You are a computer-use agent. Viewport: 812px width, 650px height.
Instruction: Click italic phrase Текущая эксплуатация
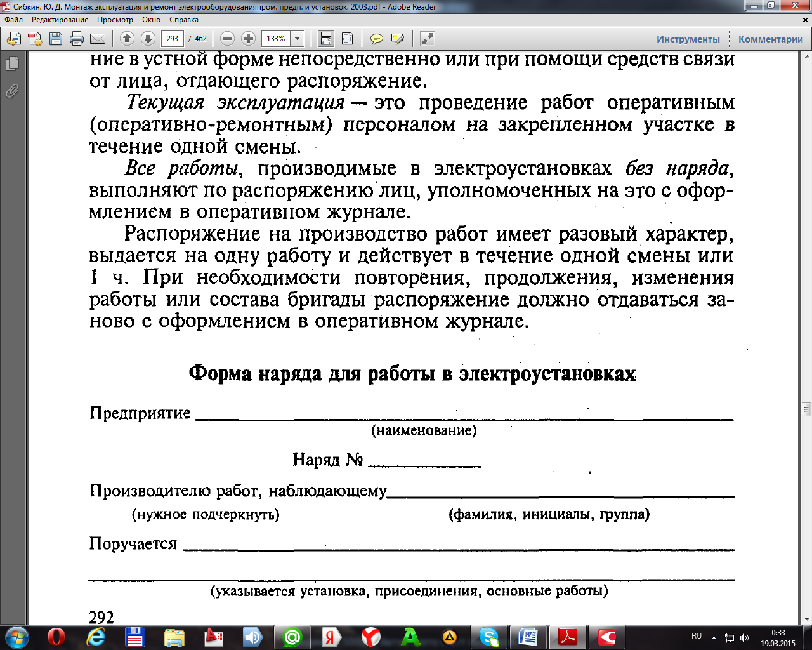[x=235, y=102]
